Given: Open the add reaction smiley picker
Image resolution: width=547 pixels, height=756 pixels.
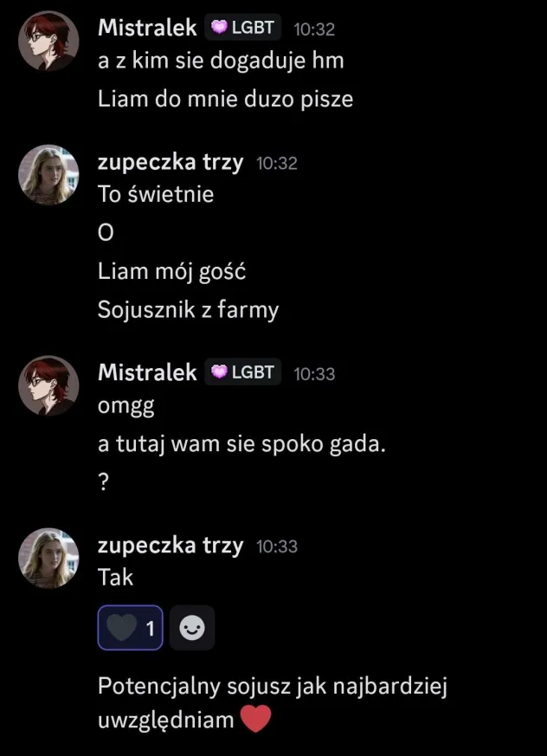Looking at the screenshot, I should point(191,628).
